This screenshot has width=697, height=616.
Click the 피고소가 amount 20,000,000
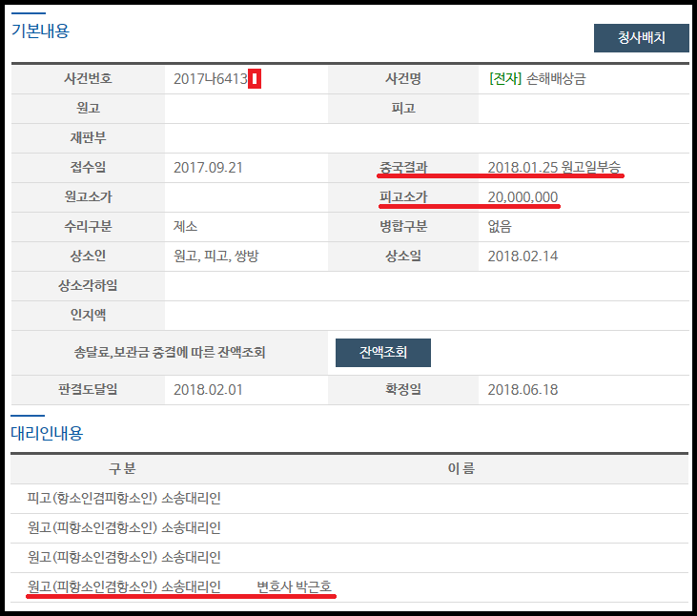(523, 197)
